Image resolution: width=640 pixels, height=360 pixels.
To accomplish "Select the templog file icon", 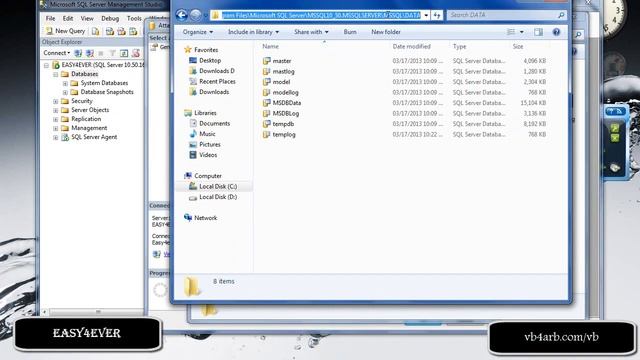I will [267, 134].
